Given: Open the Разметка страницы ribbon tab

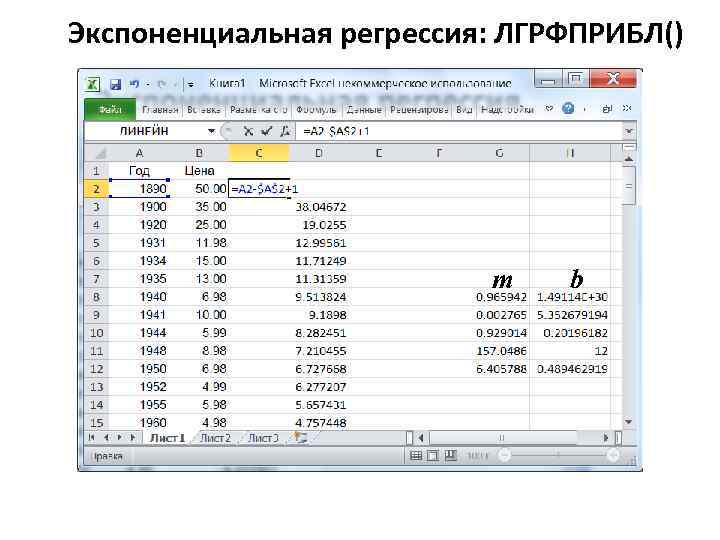Looking at the screenshot, I should [x=259, y=109].
